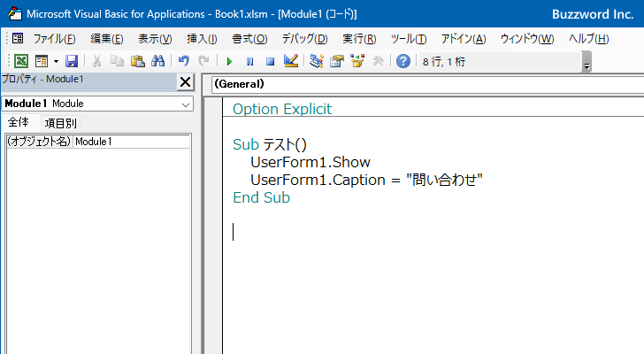Click the help question mark icon

point(403,61)
